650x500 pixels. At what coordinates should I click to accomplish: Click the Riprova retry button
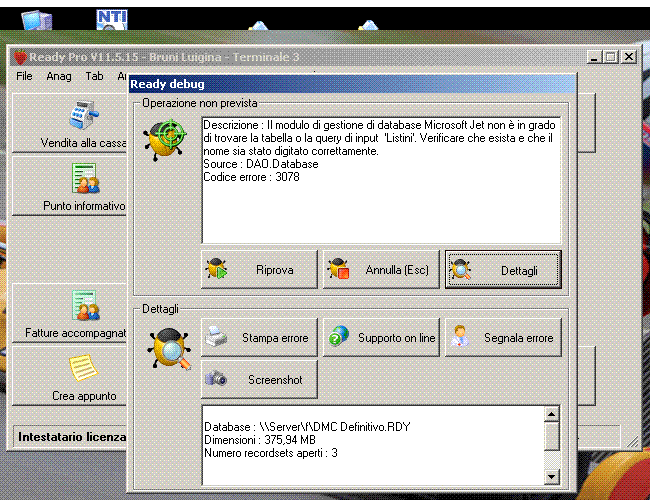[259, 269]
